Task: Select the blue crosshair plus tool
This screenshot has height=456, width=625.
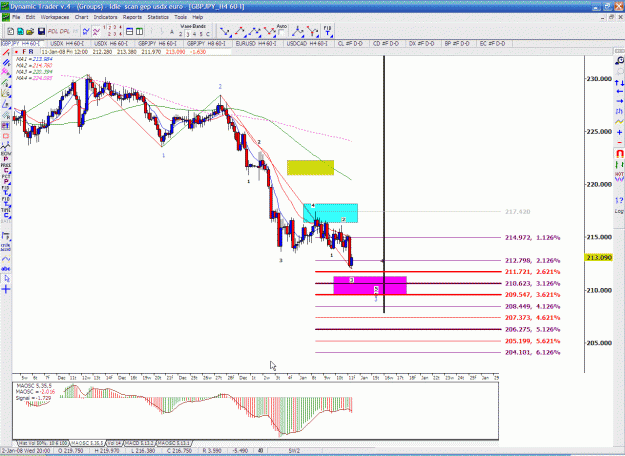Action: point(6,289)
